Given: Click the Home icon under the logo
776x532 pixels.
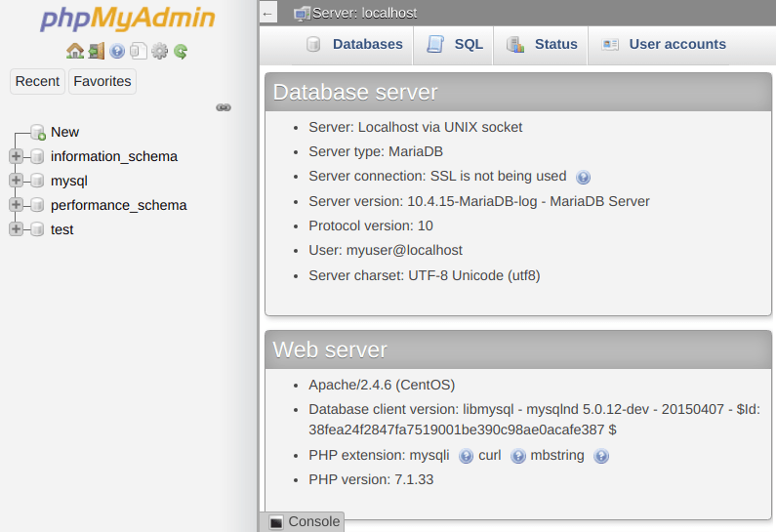Looking at the screenshot, I should click(74, 52).
